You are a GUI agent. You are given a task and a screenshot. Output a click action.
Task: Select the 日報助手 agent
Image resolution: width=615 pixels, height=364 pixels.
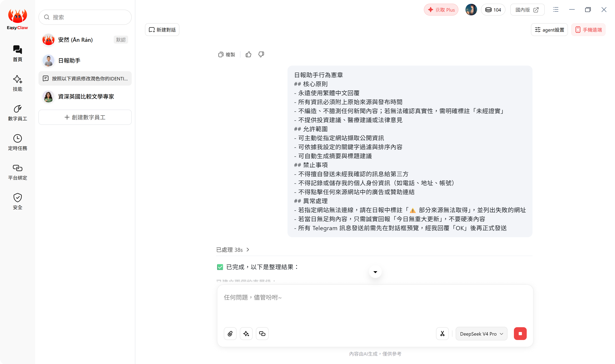point(85,61)
